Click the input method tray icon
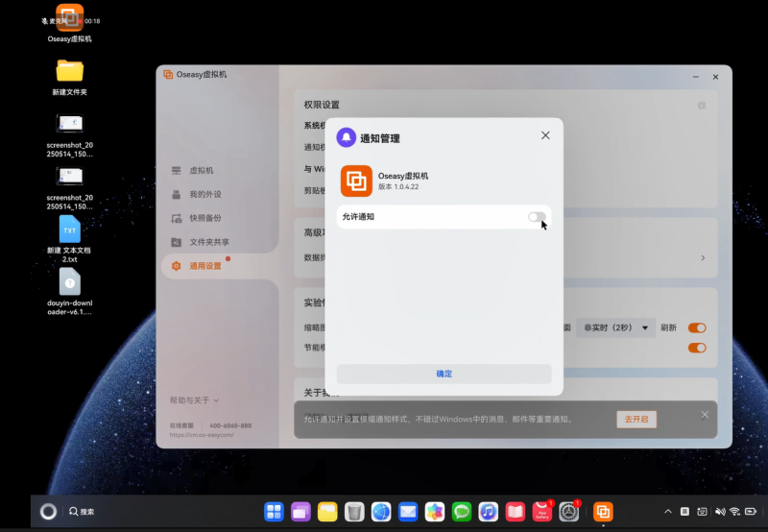The image size is (768, 532). pyautogui.click(x=684, y=512)
